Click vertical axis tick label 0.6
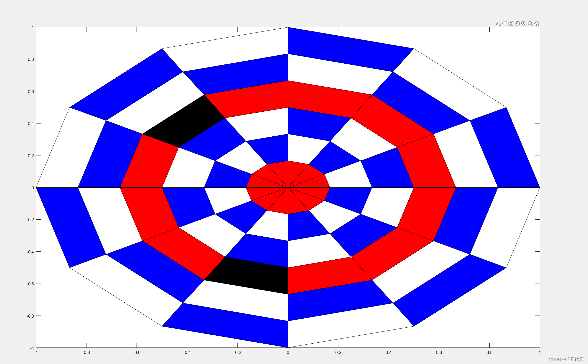 pyautogui.click(x=31, y=92)
